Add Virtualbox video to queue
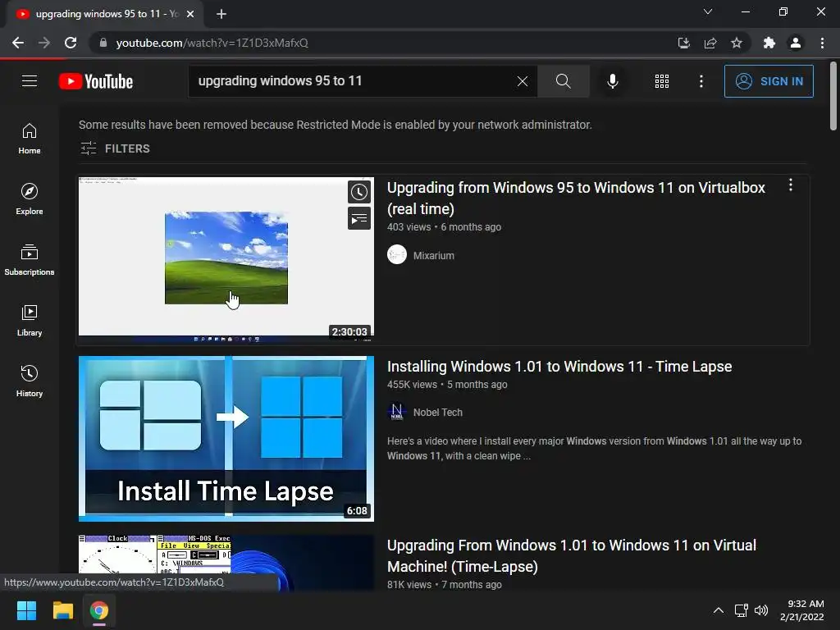This screenshot has height=630, width=840. [359, 218]
